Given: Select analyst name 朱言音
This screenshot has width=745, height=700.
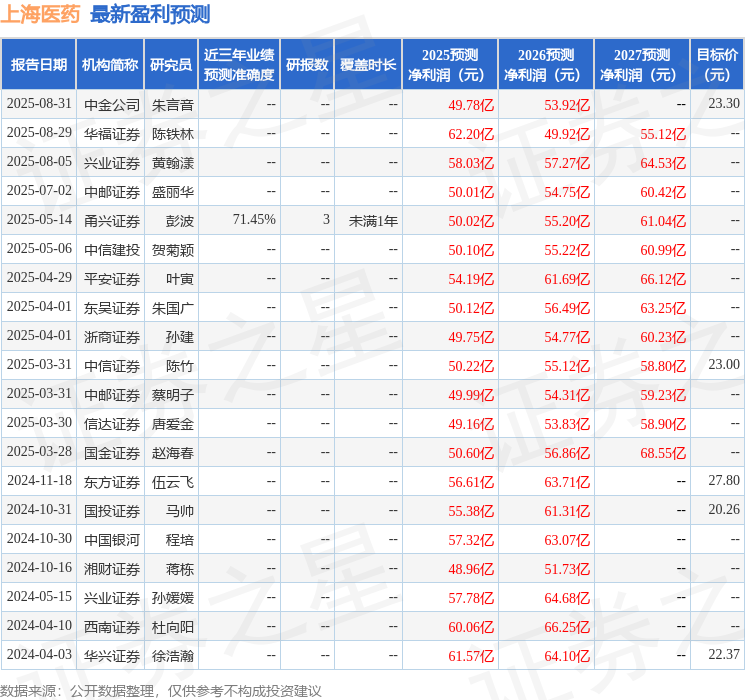Looking at the screenshot, I should coord(173,105).
